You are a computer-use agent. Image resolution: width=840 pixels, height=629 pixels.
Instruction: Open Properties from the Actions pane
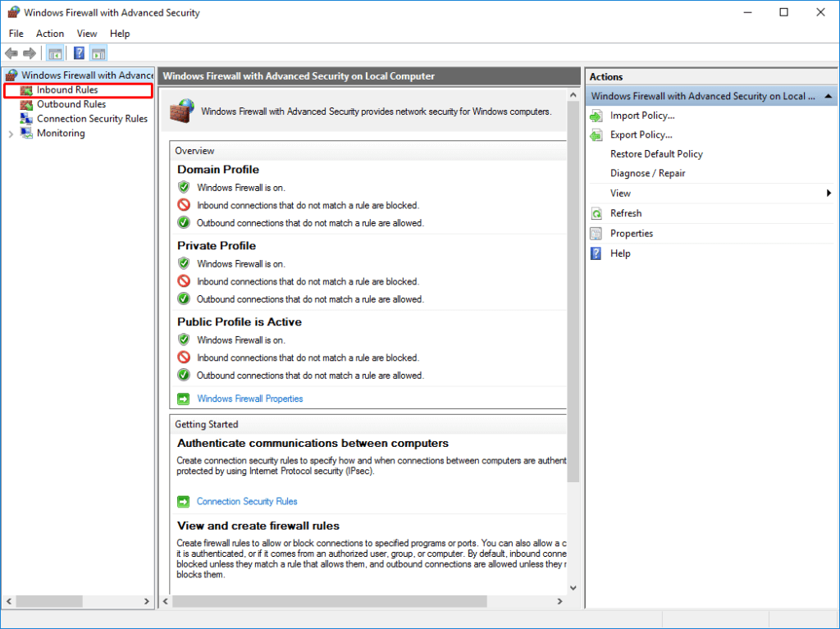click(632, 233)
